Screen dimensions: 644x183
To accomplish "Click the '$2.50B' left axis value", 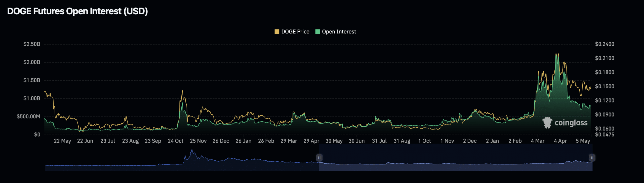I will (32, 44).
